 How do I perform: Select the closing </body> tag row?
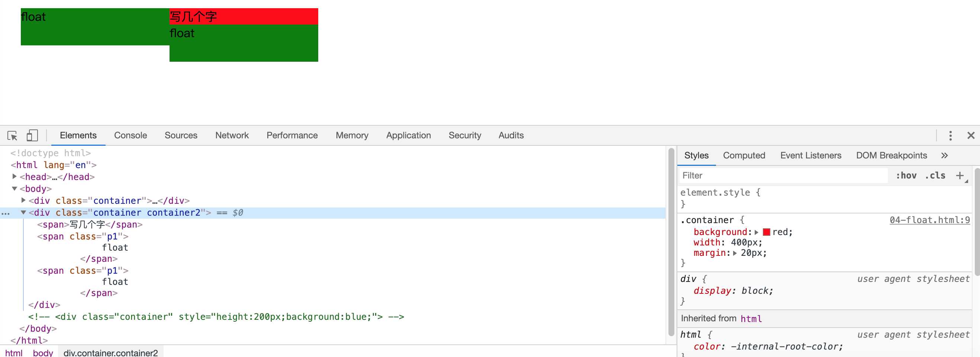[38, 328]
